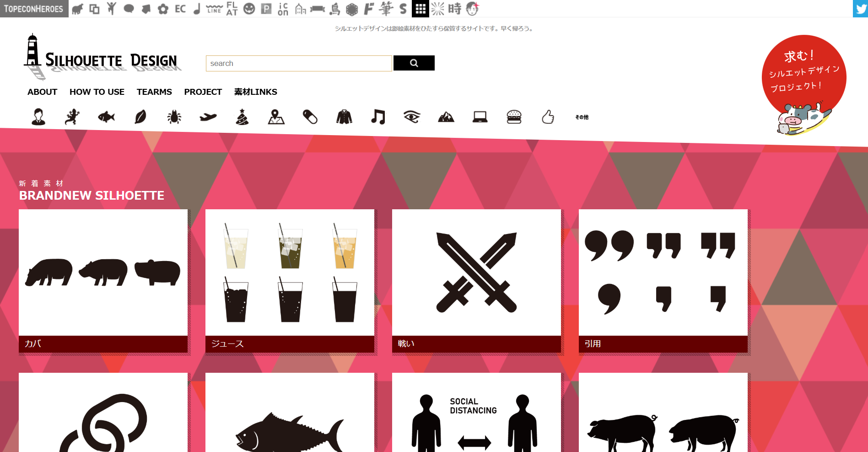The width and height of the screenshot is (868, 452).
Task: Open the person category icon
Action: 38,117
